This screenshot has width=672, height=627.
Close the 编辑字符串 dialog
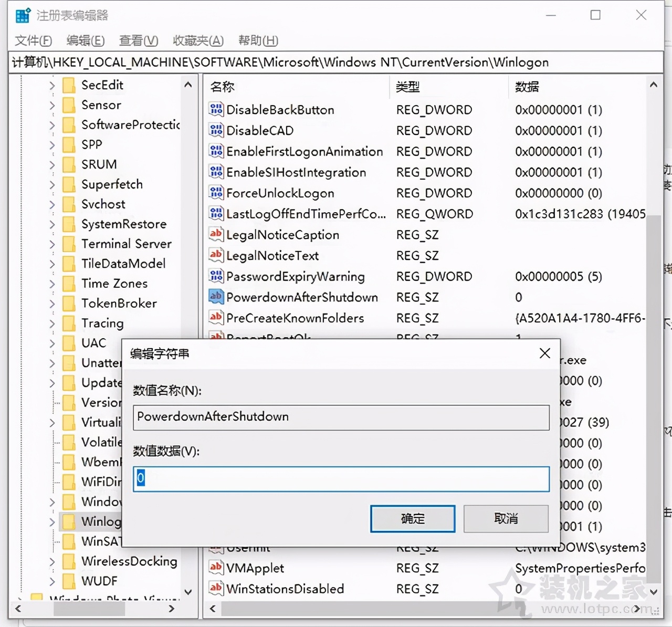(x=545, y=353)
